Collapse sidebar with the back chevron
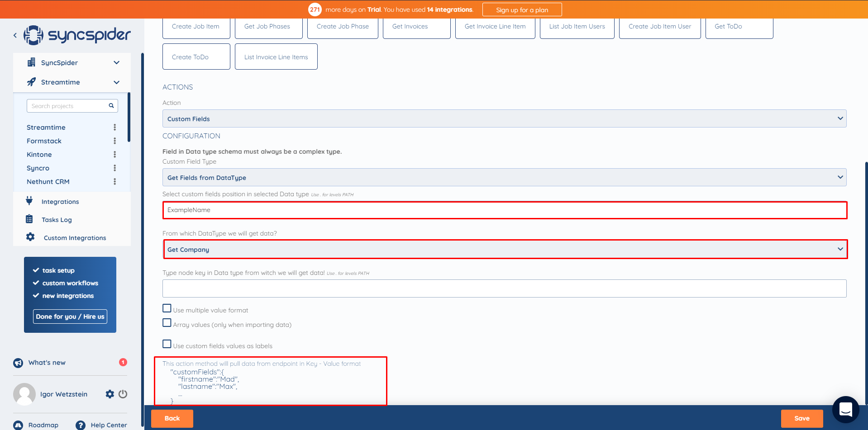Image resolution: width=868 pixels, height=430 pixels. (15, 35)
